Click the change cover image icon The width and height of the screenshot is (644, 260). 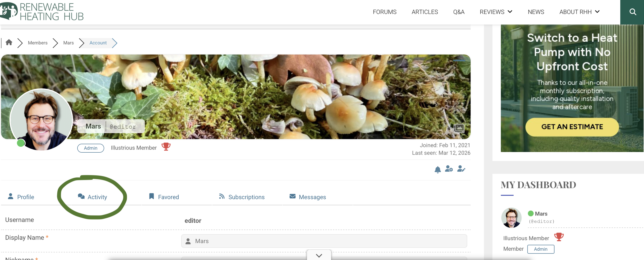[459, 128]
